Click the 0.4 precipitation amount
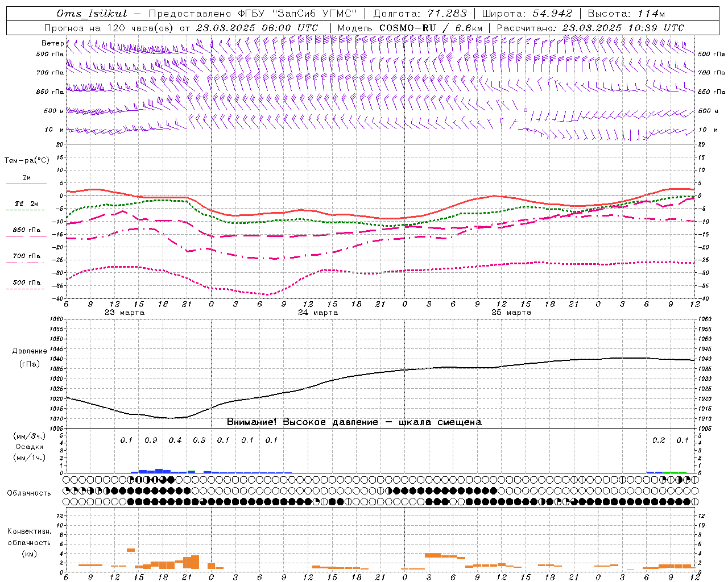 click(x=175, y=440)
